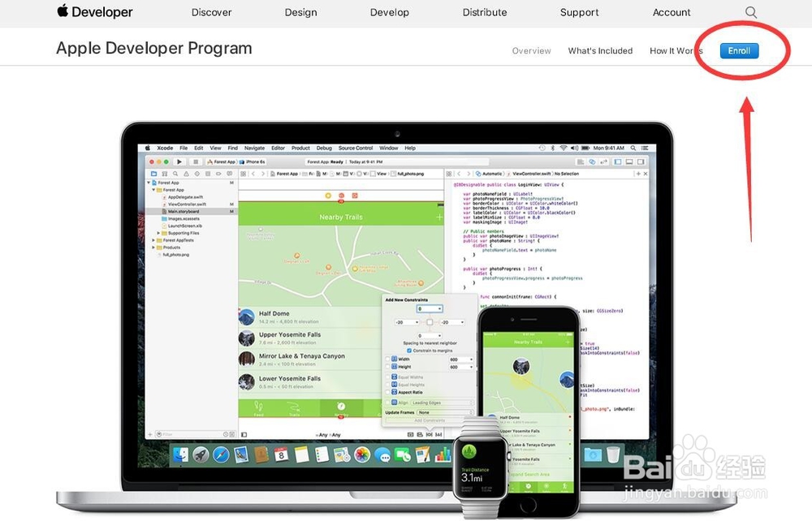Select the Lower Yosemite Falls row
The width and height of the screenshot is (812, 521).
coord(309,382)
